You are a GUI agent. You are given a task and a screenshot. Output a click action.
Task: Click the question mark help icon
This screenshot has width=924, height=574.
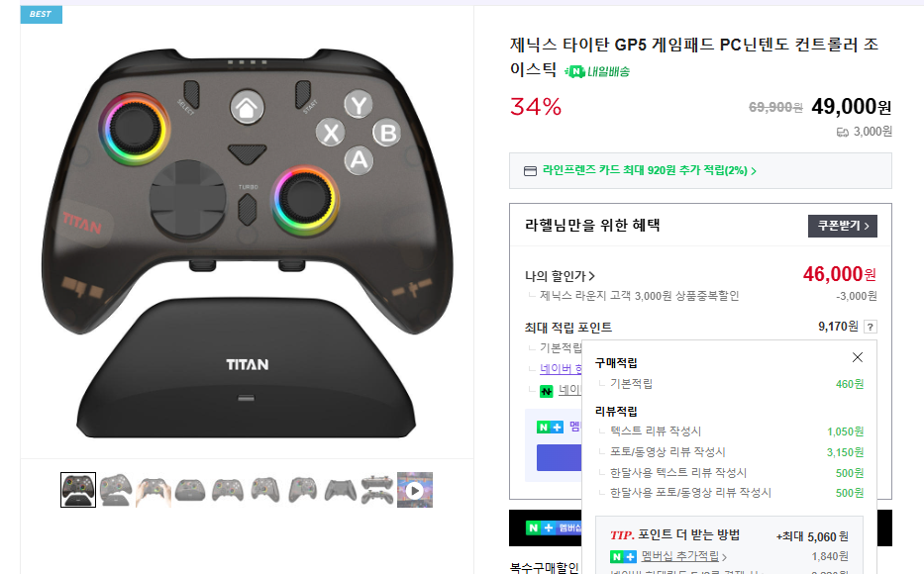coord(871,327)
